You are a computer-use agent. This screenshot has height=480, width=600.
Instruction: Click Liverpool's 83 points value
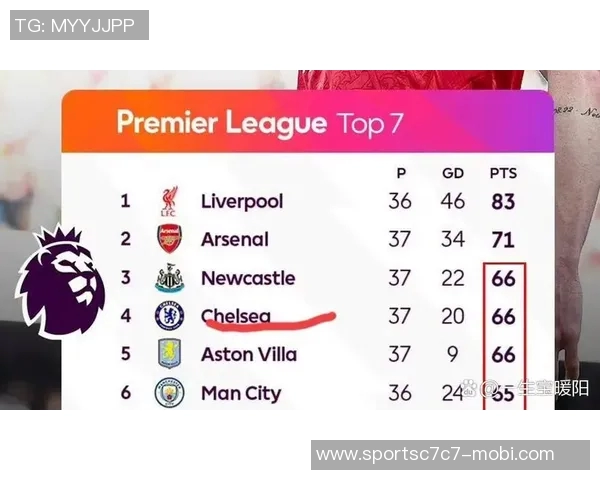(x=503, y=201)
